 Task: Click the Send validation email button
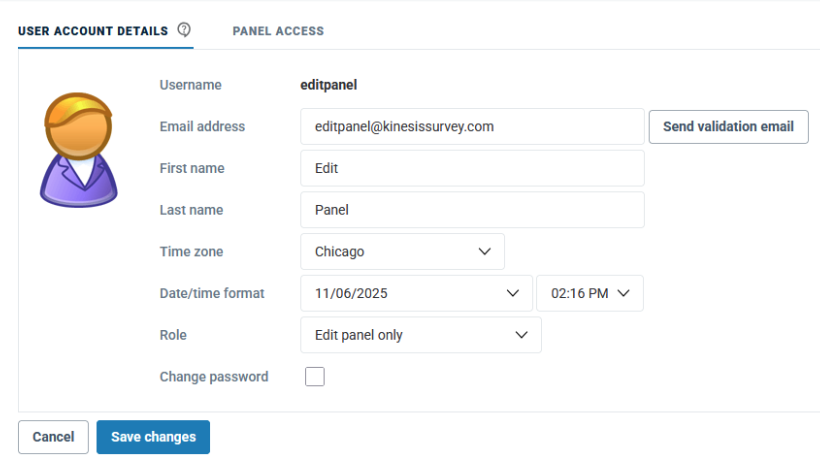pyautogui.click(x=728, y=126)
